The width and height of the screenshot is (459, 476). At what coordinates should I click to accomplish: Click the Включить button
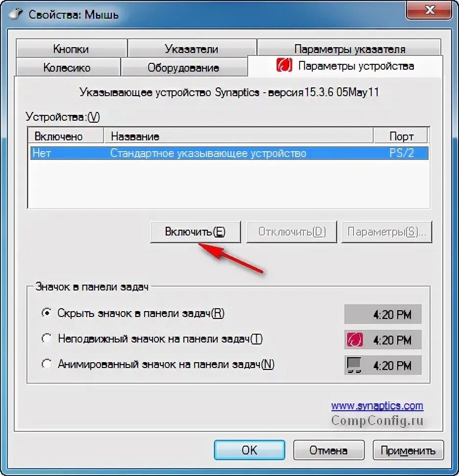(x=195, y=232)
